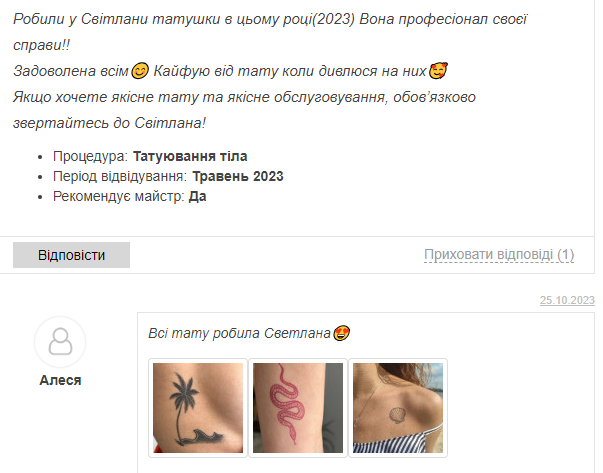Click the Да recommendation value

point(197,197)
